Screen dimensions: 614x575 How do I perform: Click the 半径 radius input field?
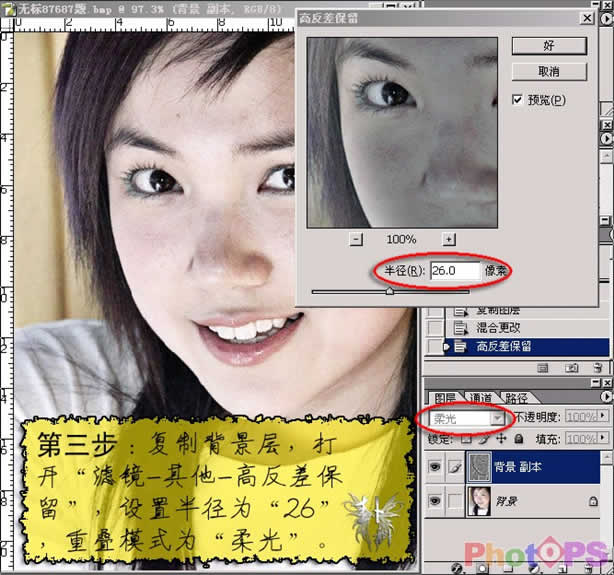[x=455, y=271]
